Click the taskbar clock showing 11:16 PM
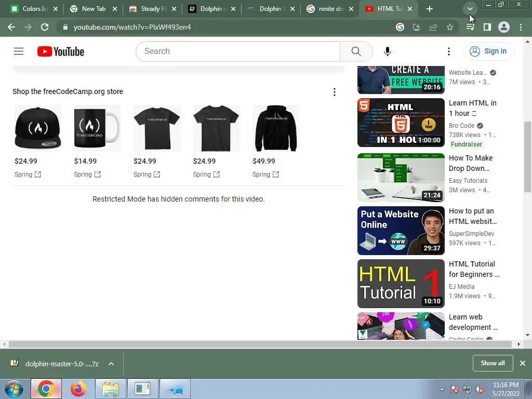Image resolution: width=532 pixels, height=399 pixels. [506, 389]
